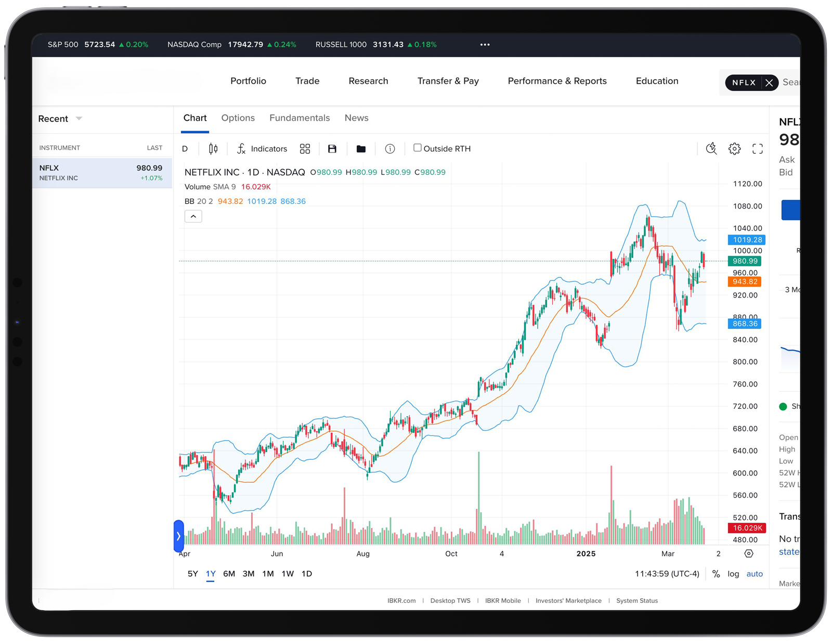Open chart settings gear in the toolbar
Viewport: 832px width, 644px height.
pyautogui.click(x=734, y=149)
